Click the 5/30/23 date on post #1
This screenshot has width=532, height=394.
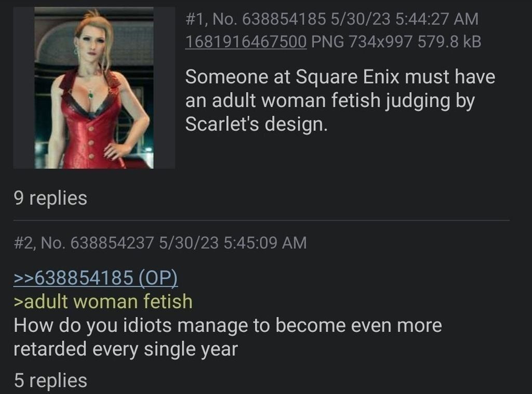361,19
